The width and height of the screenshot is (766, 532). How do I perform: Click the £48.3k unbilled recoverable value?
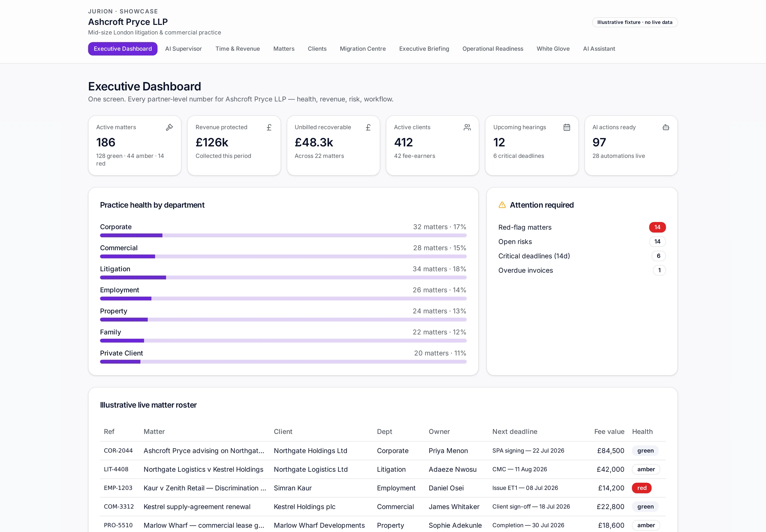pyautogui.click(x=314, y=142)
